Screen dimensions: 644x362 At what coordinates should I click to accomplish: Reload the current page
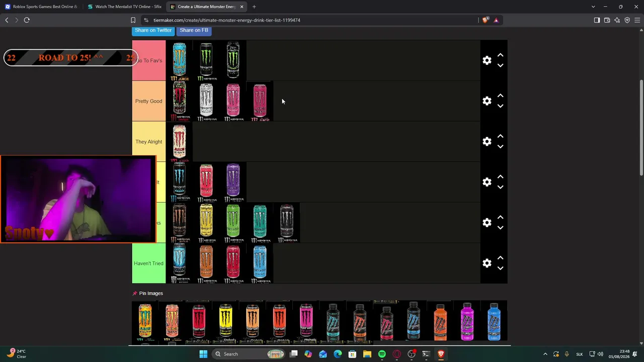pyautogui.click(x=27, y=20)
